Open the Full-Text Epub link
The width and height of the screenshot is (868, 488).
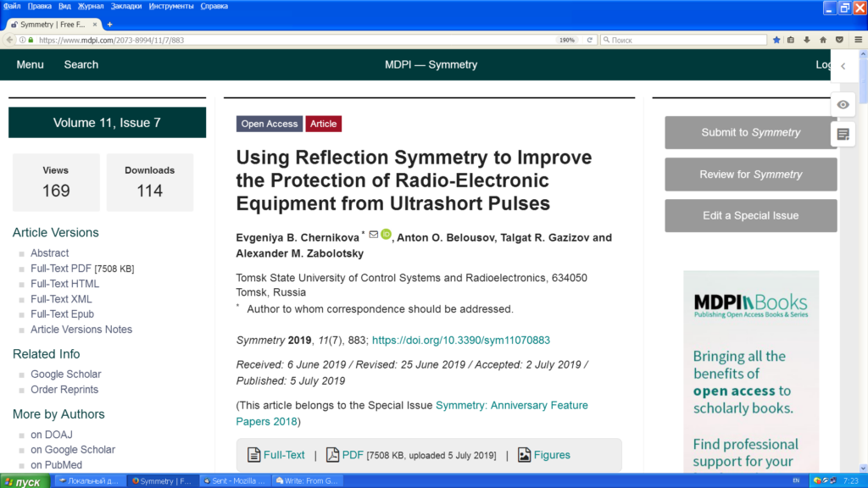(x=62, y=314)
